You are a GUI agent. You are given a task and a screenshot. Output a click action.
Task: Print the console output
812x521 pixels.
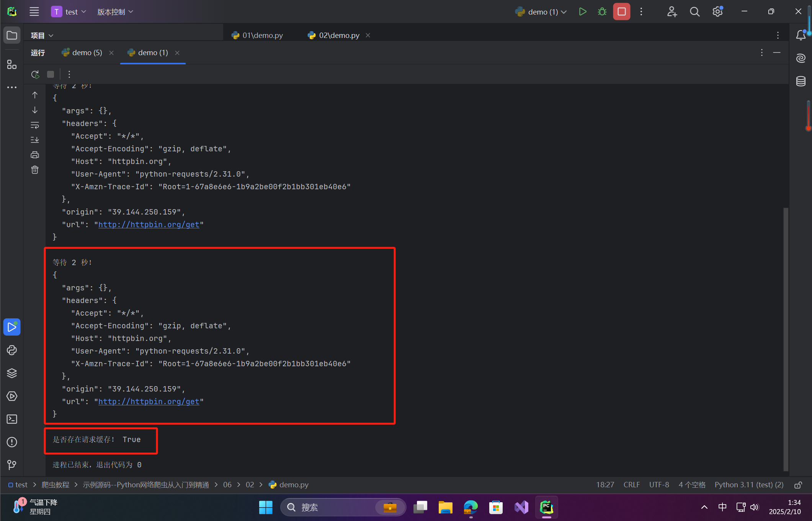(x=34, y=155)
